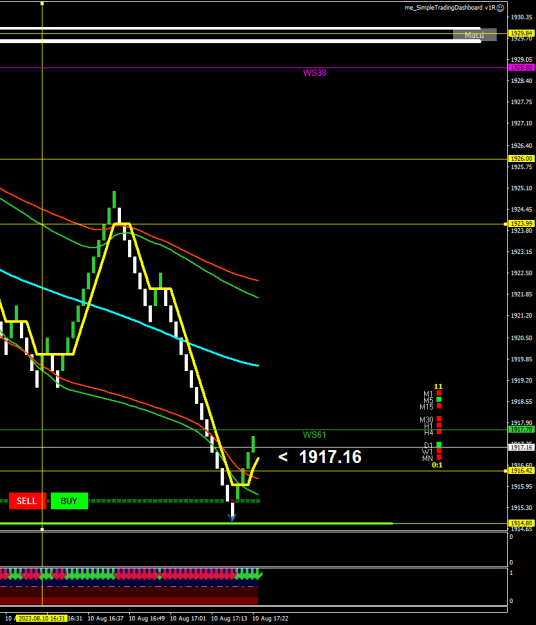Select the WS38 magenta level label
The width and height of the screenshot is (536, 625).
click(x=314, y=73)
